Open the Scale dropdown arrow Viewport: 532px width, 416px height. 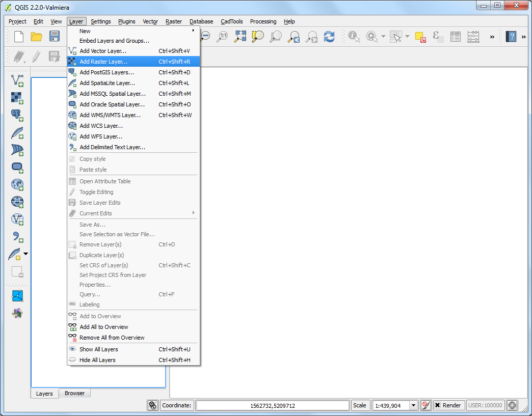point(413,405)
